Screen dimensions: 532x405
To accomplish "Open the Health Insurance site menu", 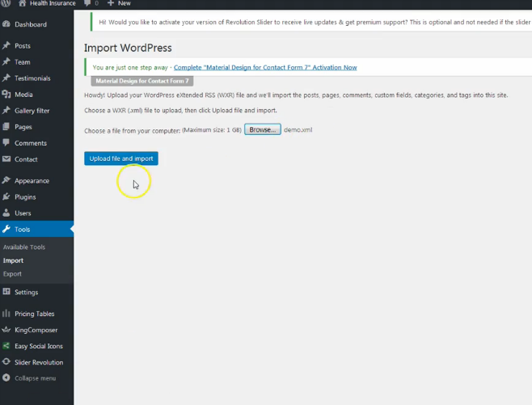I will [51, 3].
